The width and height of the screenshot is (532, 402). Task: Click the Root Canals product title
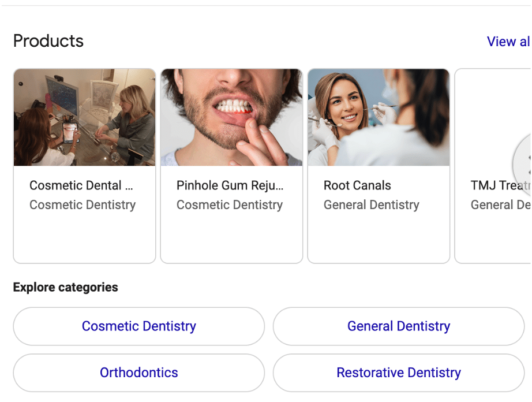pyautogui.click(x=357, y=185)
